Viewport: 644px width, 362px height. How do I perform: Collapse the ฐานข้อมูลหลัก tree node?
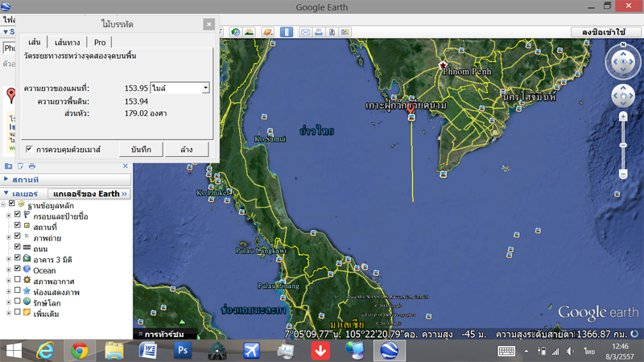point(3,204)
